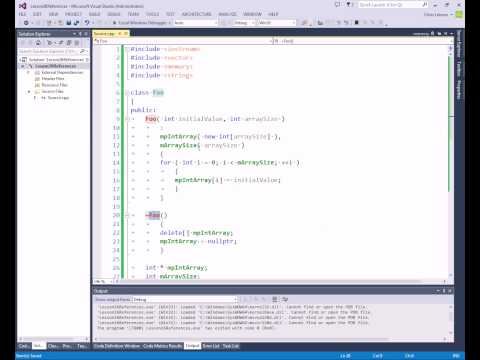Close the Output panel

[x=450, y=291]
